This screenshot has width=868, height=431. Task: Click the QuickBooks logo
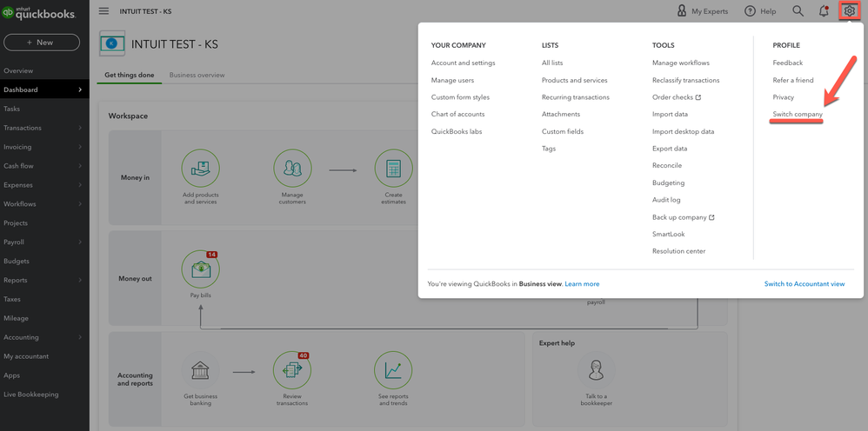pos(39,13)
